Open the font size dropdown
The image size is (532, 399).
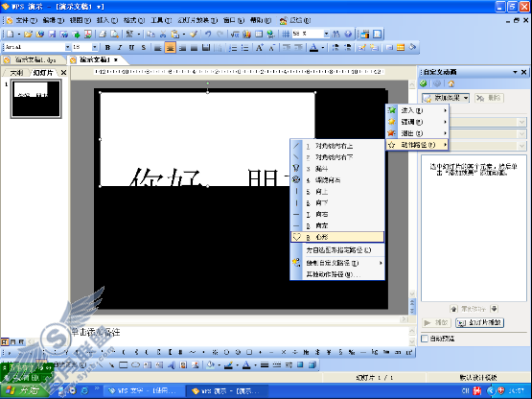[x=95, y=47]
